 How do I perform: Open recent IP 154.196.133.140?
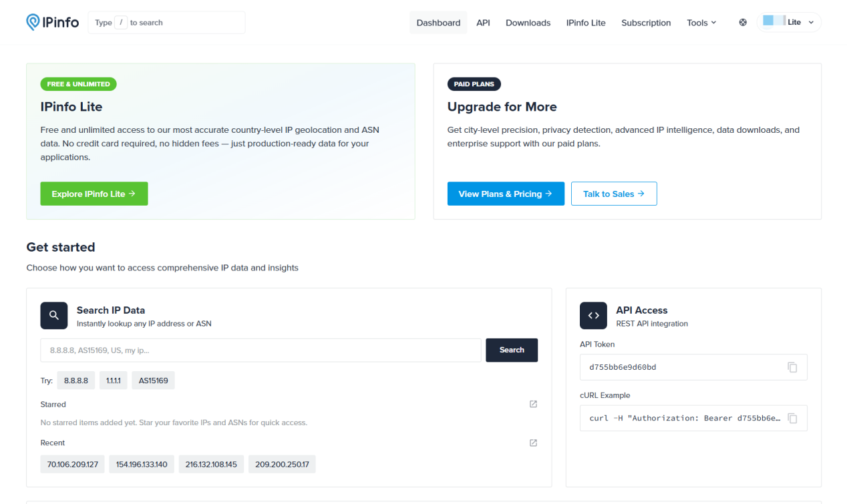tap(142, 464)
